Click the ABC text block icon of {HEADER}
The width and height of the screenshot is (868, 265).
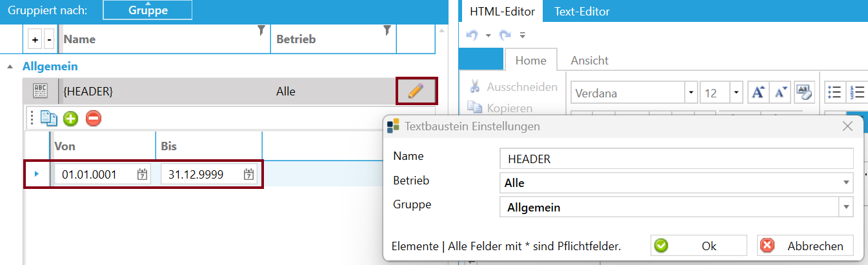coord(40,91)
